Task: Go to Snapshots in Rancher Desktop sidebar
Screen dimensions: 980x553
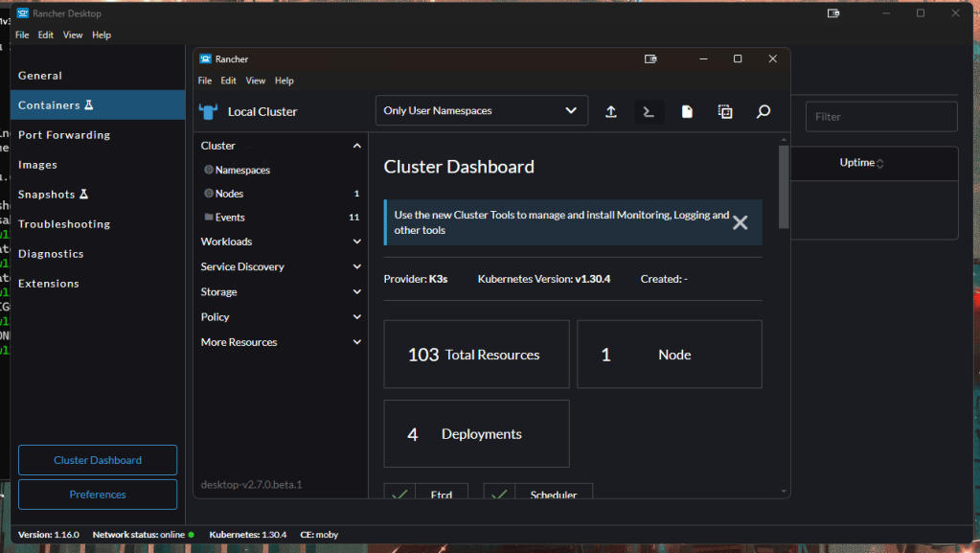Action: (98, 194)
